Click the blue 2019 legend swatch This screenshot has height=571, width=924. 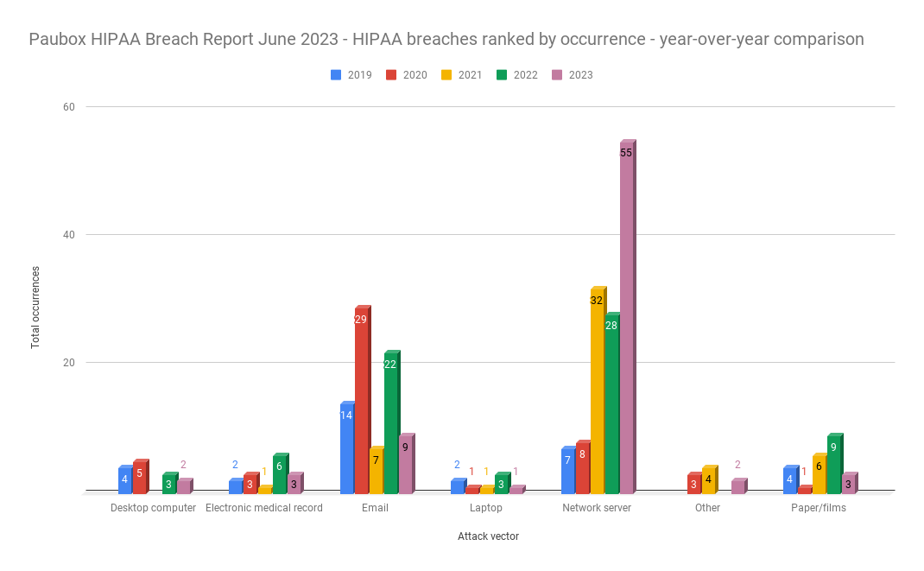(x=336, y=75)
